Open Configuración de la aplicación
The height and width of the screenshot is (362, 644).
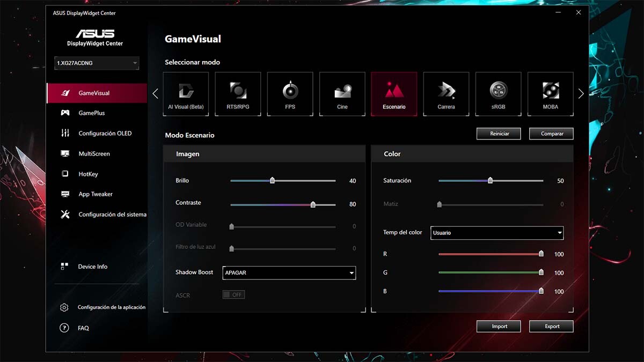pos(112,307)
